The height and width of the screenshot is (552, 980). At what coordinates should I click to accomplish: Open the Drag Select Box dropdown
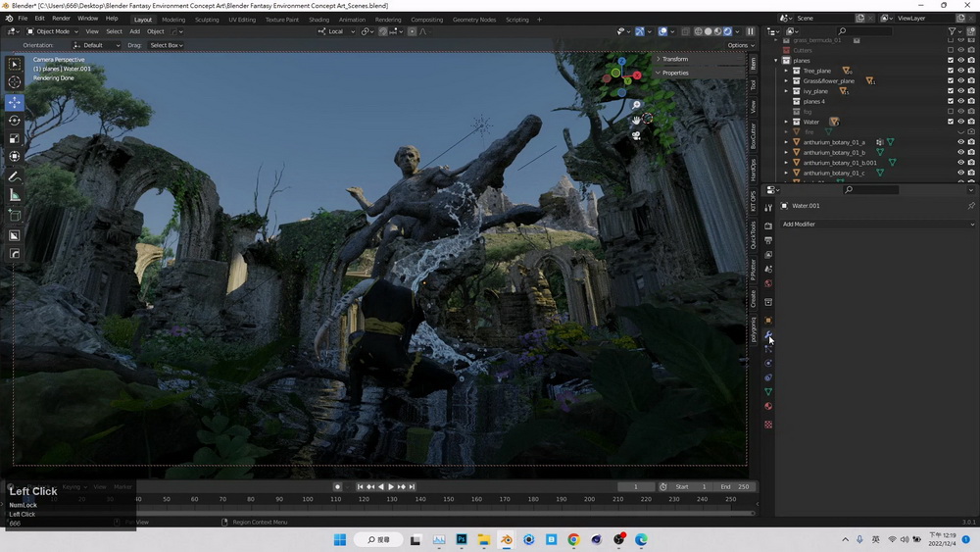tap(167, 45)
